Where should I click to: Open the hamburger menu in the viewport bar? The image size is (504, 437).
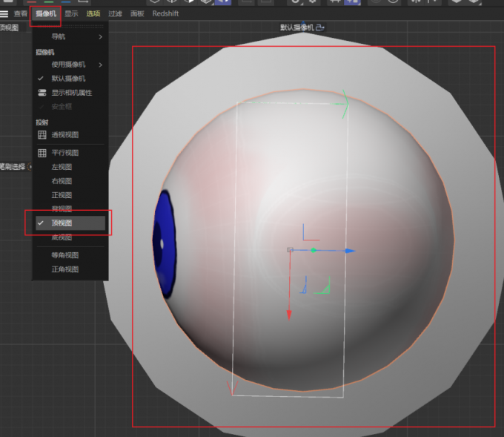tap(4, 14)
